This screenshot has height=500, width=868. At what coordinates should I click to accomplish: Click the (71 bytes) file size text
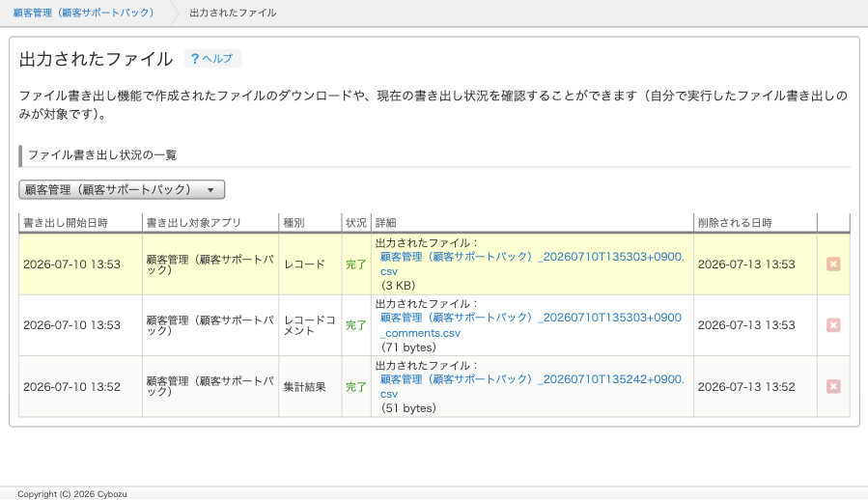pos(408,347)
